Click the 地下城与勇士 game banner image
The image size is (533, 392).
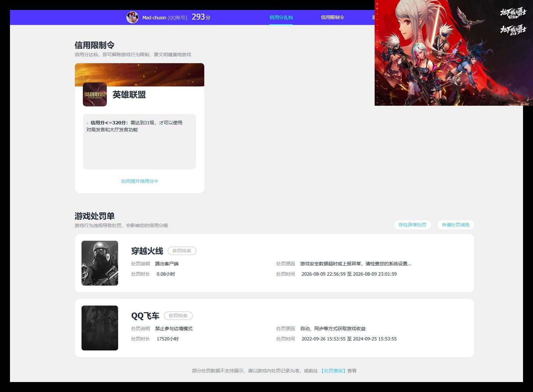pyautogui.click(x=454, y=53)
